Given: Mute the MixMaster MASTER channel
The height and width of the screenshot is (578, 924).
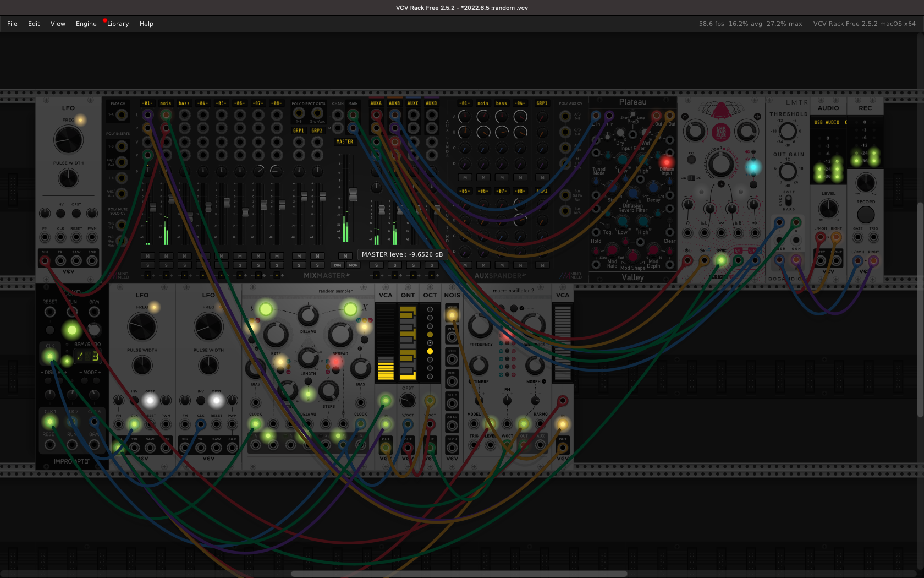Looking at the screenshot, I should (345, 256).
